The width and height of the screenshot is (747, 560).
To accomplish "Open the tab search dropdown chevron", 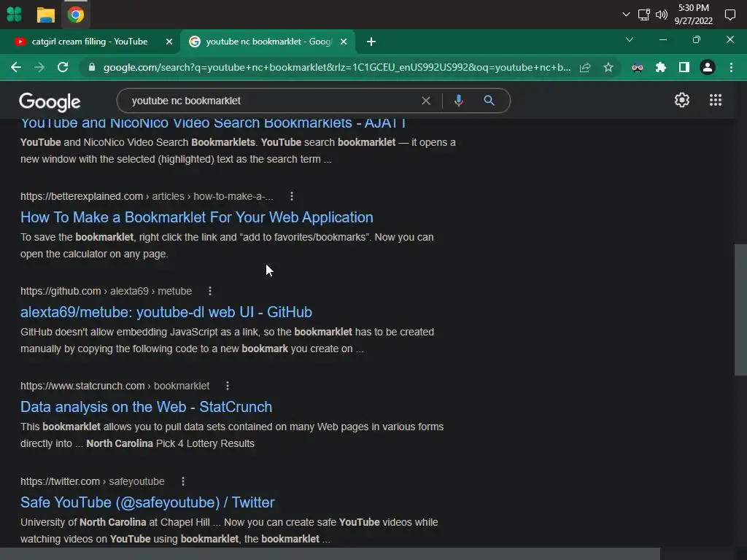I will (630, 39).
